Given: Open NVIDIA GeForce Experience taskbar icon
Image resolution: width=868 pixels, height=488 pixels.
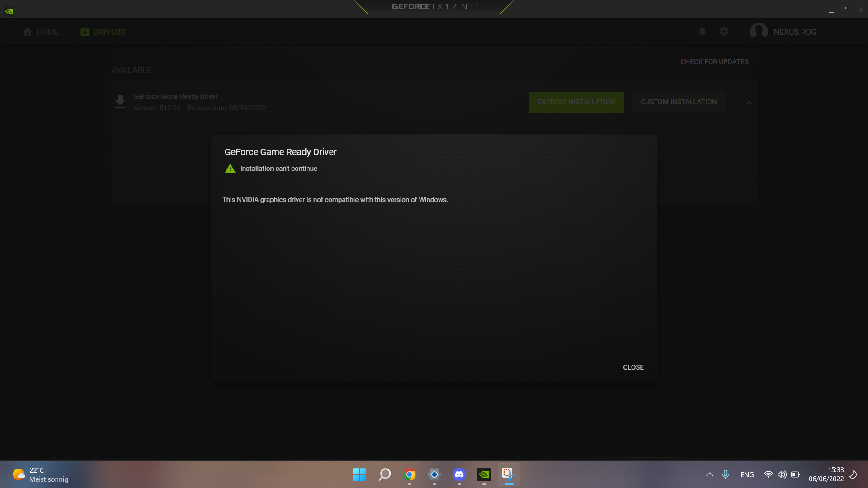Looking at the screenshot, I should pos(484,474).
